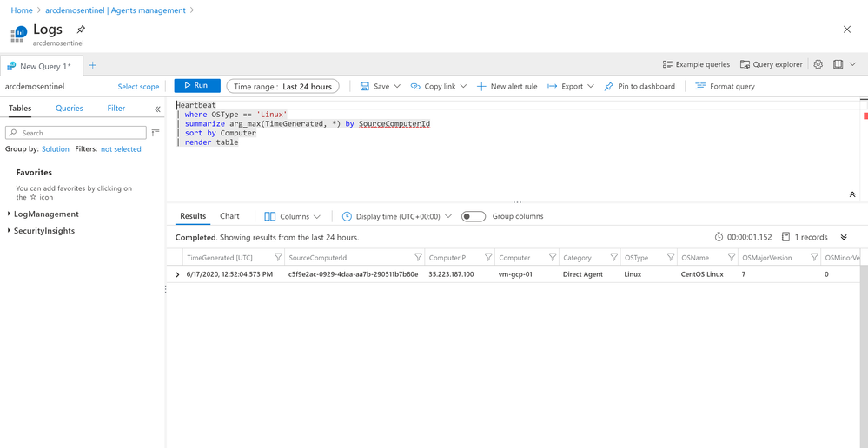Switch to the Chart tab

pos(229,216)
